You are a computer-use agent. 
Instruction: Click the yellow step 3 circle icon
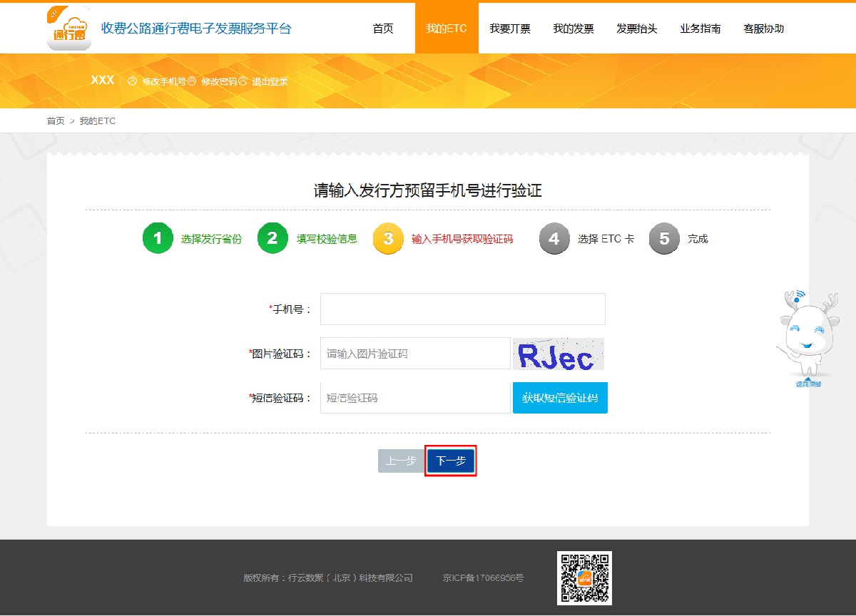[388, 239]
